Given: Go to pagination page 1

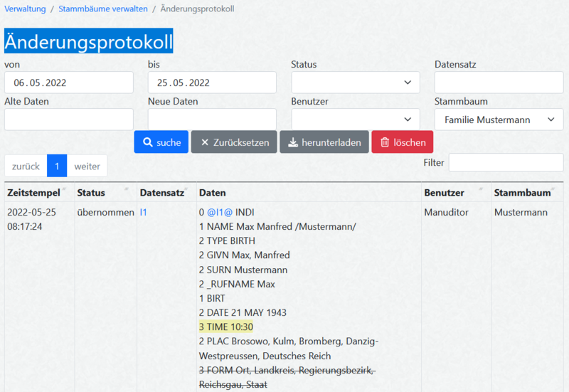Looking at the screenshot, I should pyautogui.click(x=57, y=166).
